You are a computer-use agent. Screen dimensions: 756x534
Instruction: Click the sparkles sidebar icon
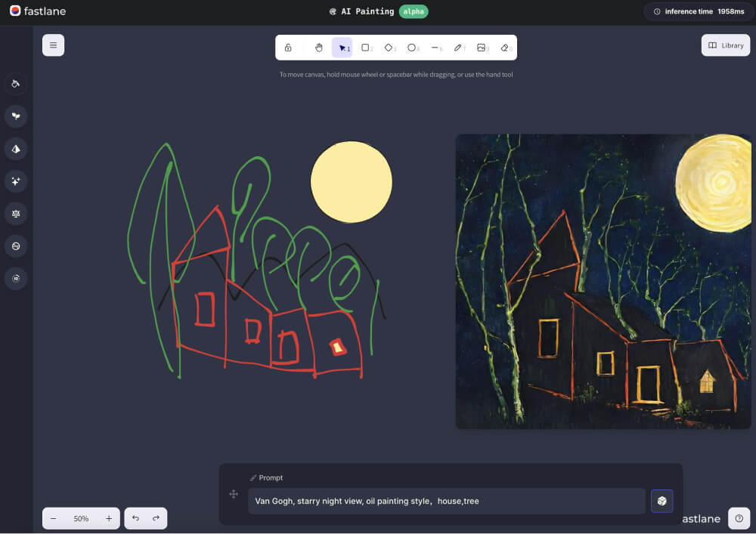(16, 181)
